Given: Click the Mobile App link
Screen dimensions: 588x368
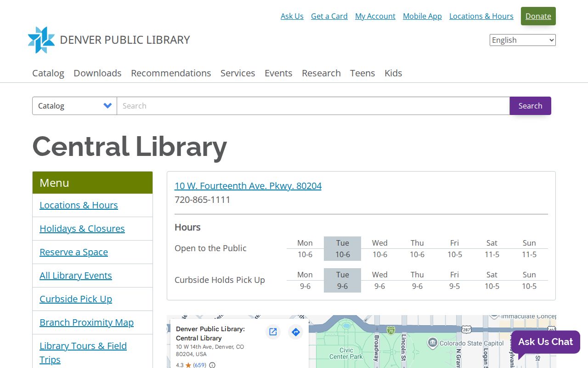Looking at the screenshot, I should 422,16.
